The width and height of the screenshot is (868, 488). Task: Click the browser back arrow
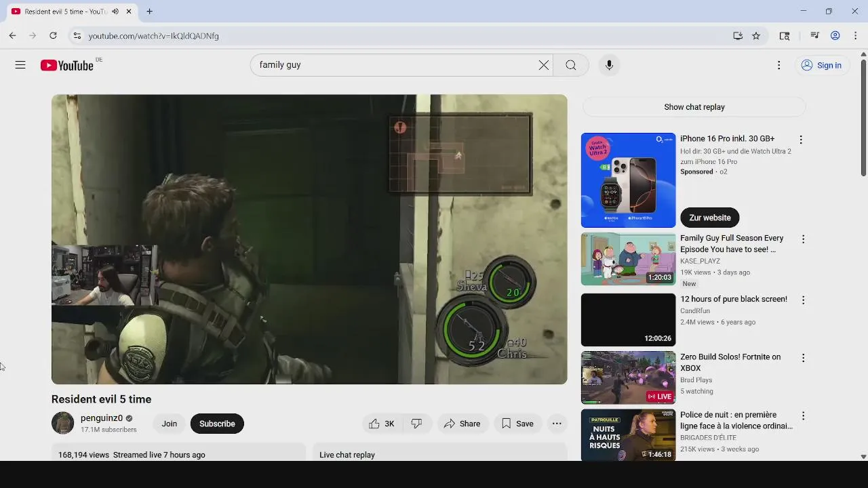pos(12,36)
